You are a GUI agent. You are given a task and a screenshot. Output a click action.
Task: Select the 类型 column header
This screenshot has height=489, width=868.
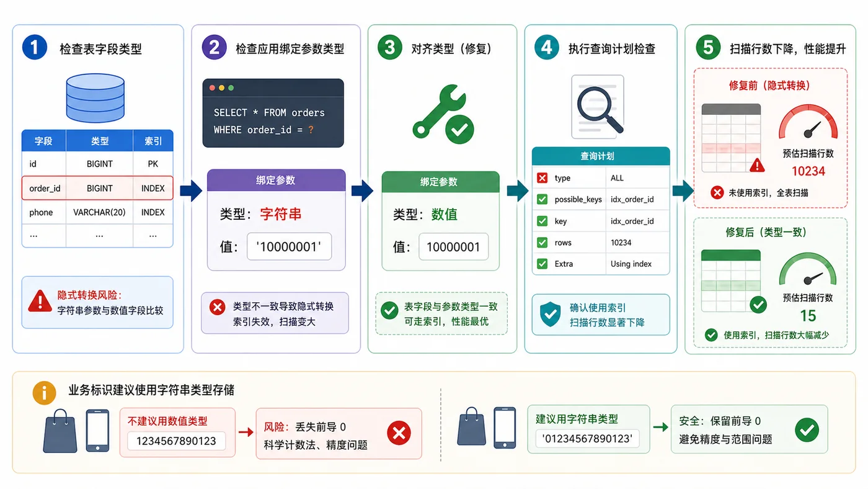point(100,141)
